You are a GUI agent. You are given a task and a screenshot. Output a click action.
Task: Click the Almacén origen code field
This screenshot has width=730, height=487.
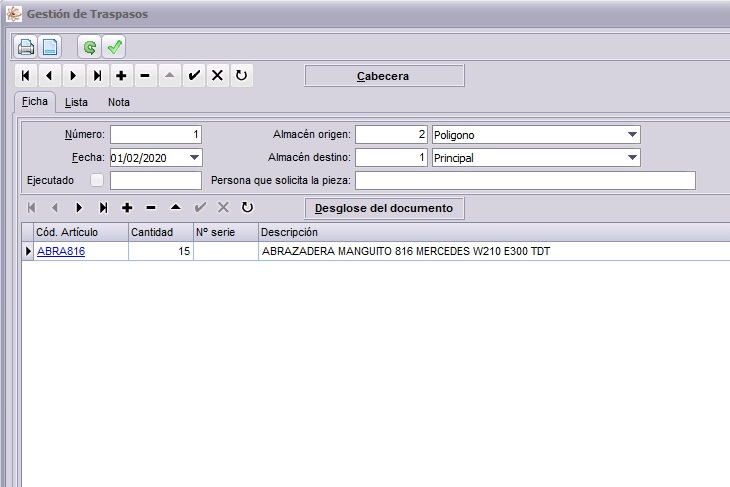(x=392, y=135)
